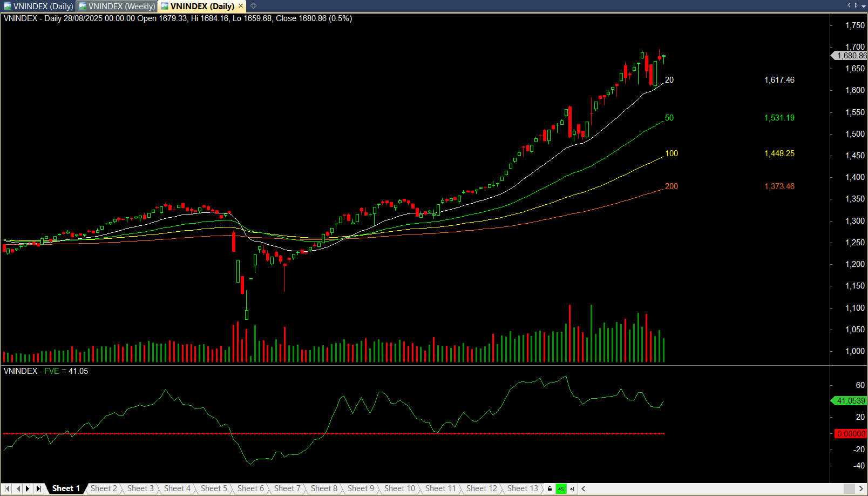Open the window list dropdown arrow

(863, 5)
